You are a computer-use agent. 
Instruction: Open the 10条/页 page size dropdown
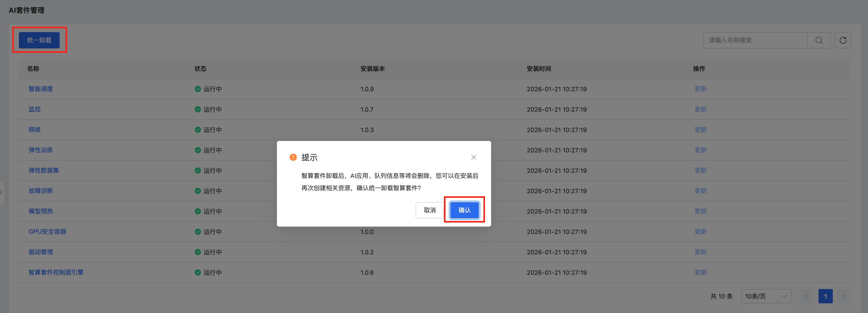click(x=766, y=296)
